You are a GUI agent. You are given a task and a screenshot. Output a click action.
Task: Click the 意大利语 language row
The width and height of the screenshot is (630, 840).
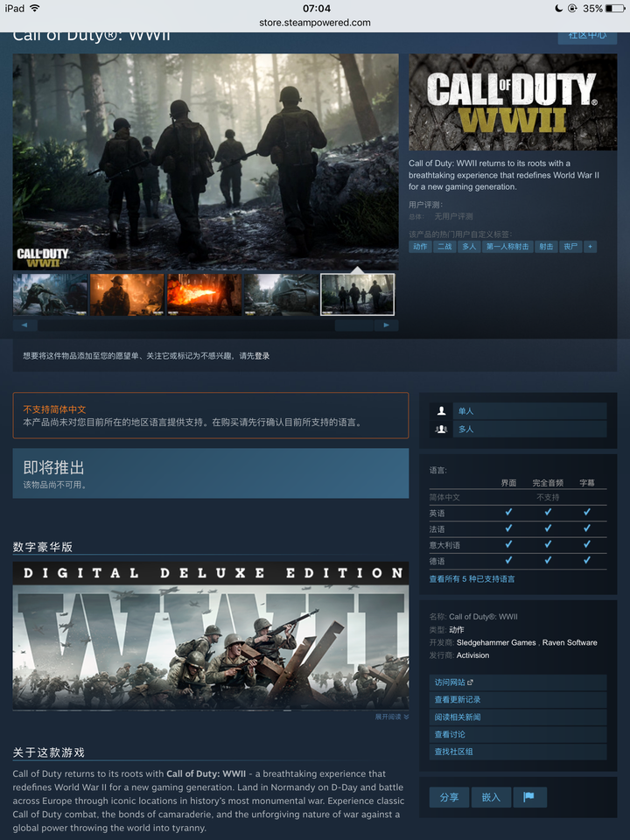tap(517, 545)
